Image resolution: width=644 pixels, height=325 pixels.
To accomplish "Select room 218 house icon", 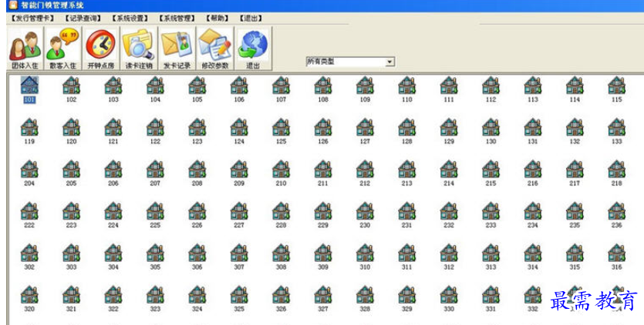I will 617,169.
